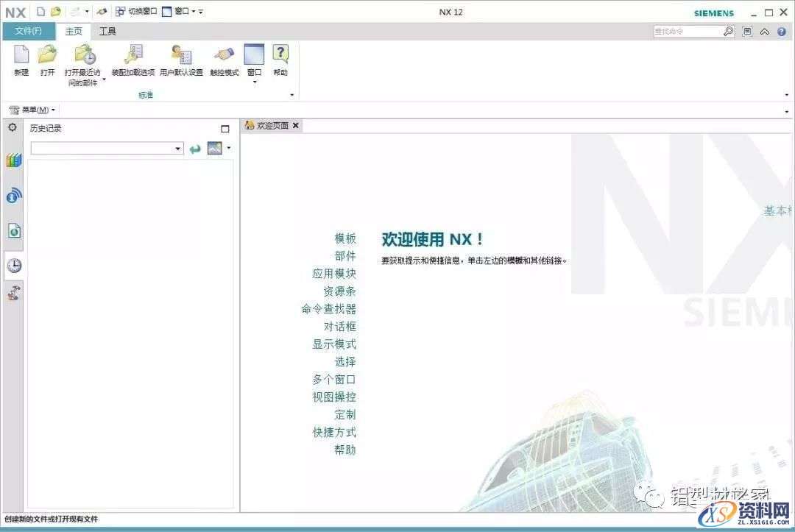
Task: Click the 模板 link on the welcome page
Action: (344, 238)
